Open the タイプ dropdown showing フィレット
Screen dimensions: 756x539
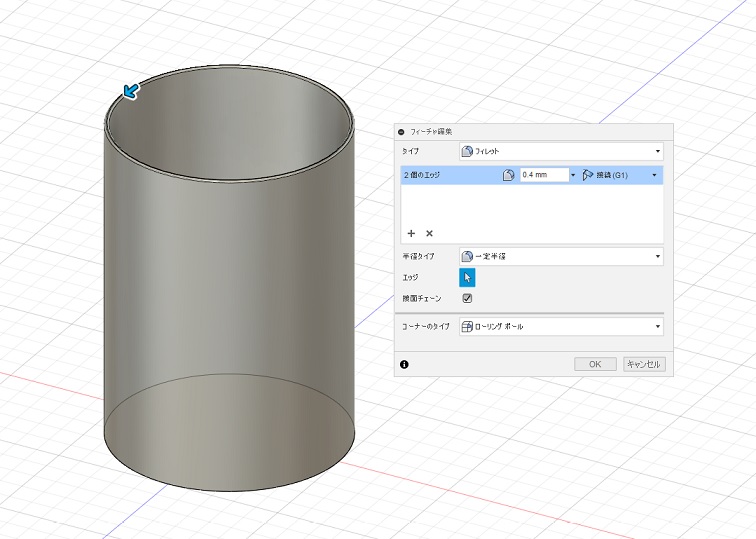561,151
